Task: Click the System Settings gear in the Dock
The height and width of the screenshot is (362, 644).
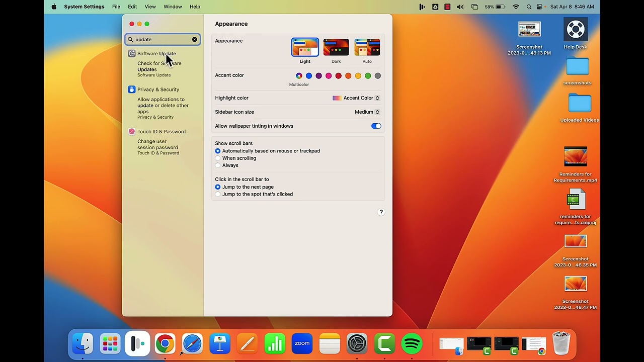Action: (357, 344)
